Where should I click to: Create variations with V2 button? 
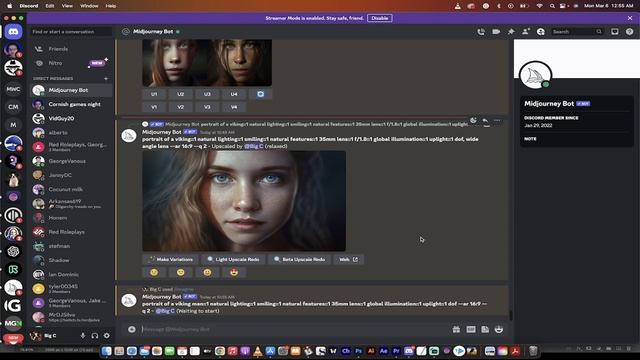(180, 107)
